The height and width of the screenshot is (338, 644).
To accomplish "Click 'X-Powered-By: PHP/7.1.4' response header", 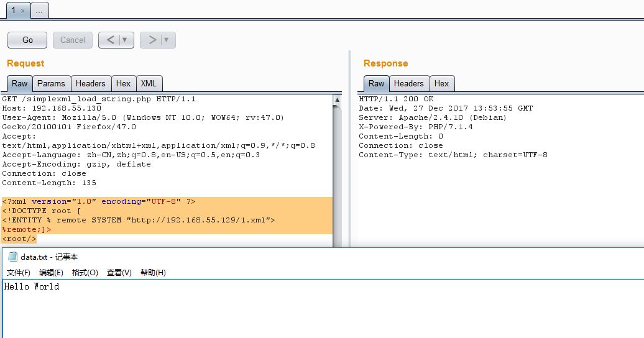I will point(416,127).
